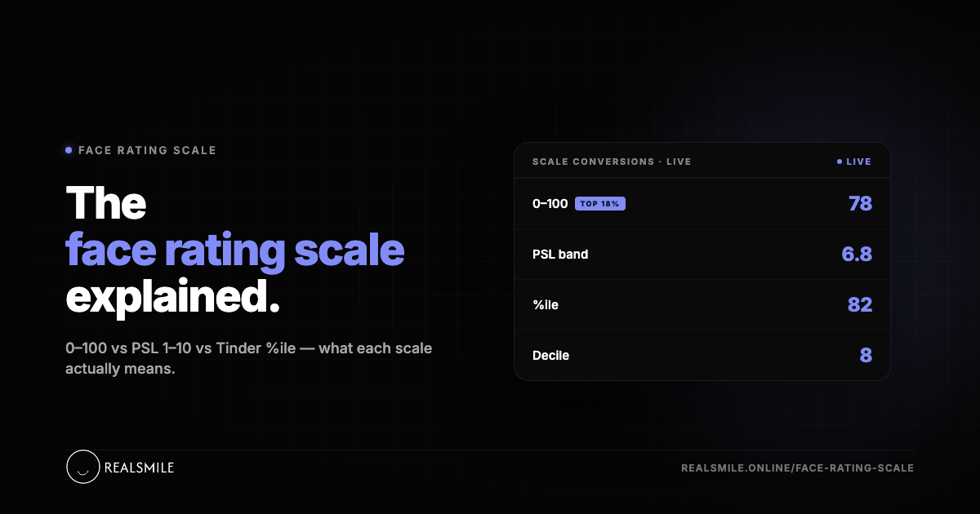Click the percentile value 82
Screen dimensions: 980x514
coord(860,305)
